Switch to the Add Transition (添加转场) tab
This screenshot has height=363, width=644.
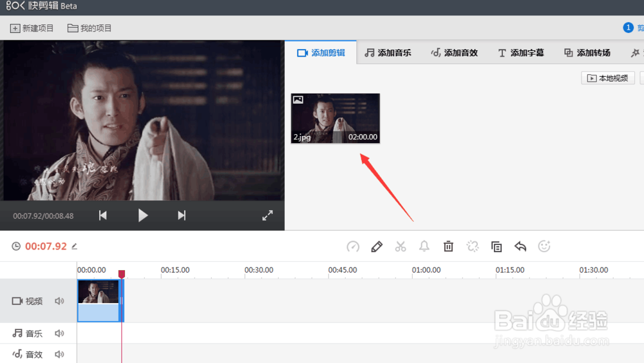click(587, 53)
